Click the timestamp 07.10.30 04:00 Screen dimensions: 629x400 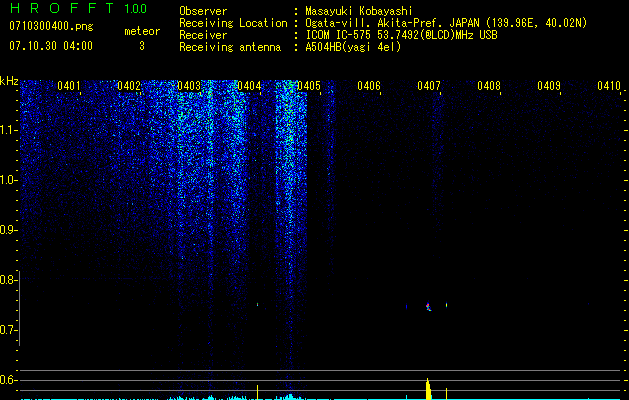coord(51,46)
